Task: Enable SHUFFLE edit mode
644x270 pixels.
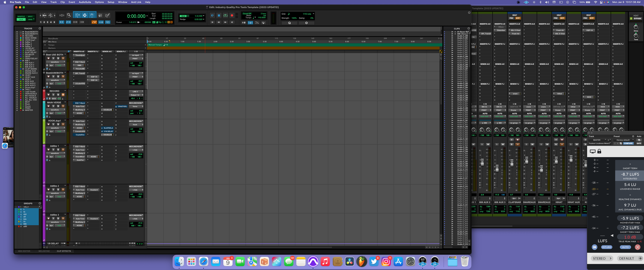Action: [21, 16]
